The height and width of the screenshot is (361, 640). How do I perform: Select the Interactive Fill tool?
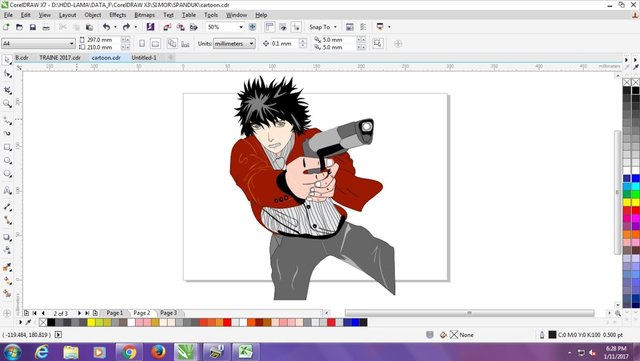click(7, 281)
